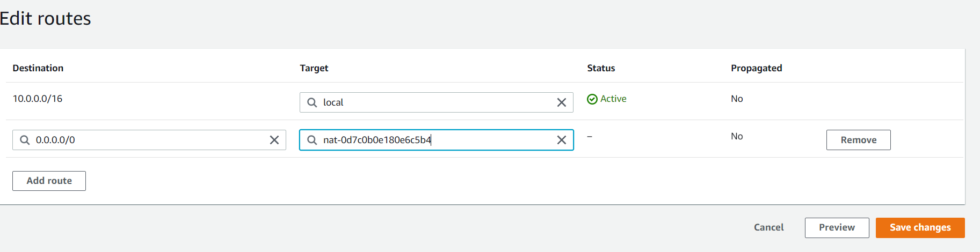Viewport: 980px width, 252px height.
Task: Click the Propagated column header
Action: (x=756, y=68)
